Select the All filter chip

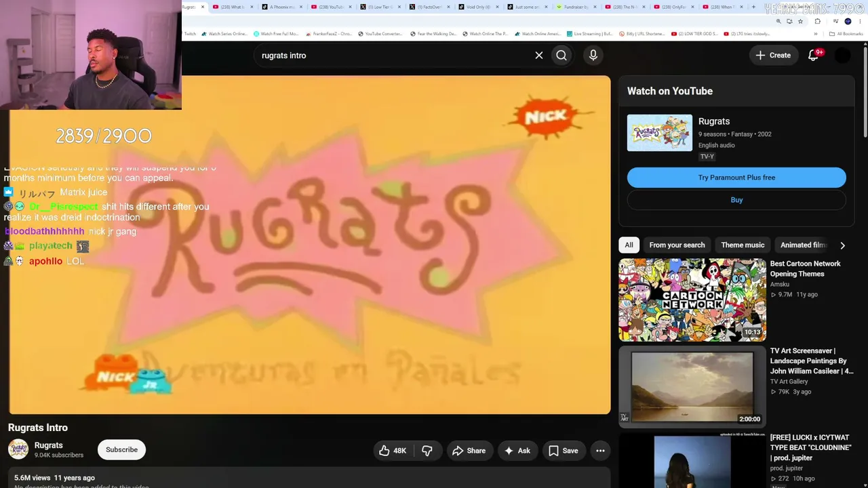click(x=629, y=245)
